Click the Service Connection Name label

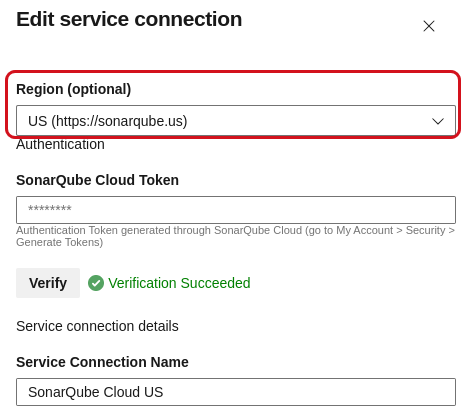pos(102,362)
